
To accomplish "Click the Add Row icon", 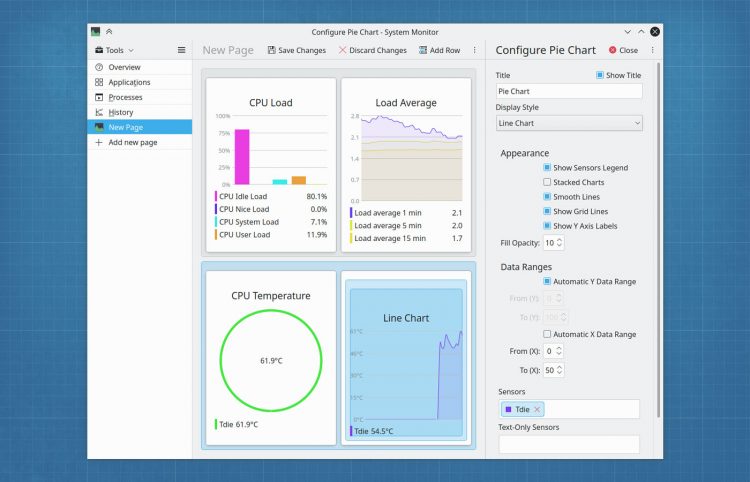I will pos(423,50).
